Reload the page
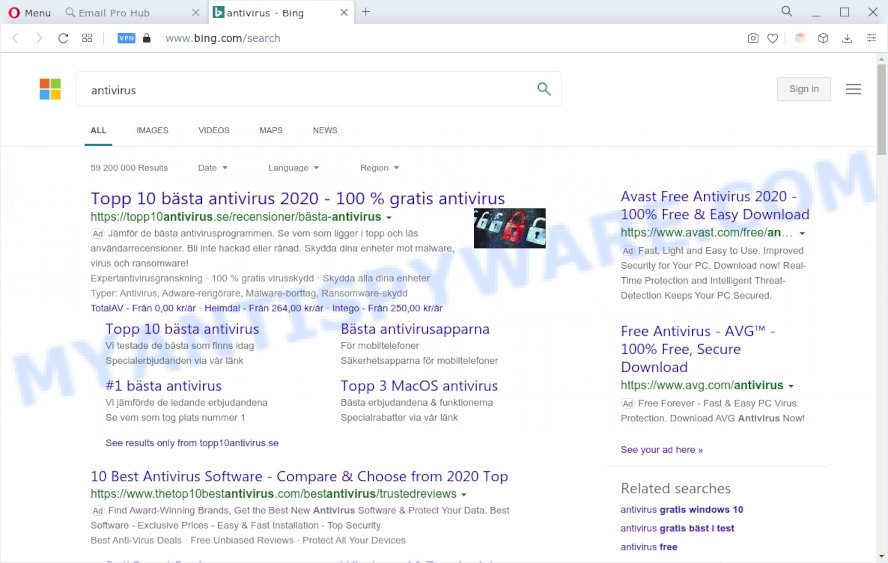 click(x=63, y=38)
